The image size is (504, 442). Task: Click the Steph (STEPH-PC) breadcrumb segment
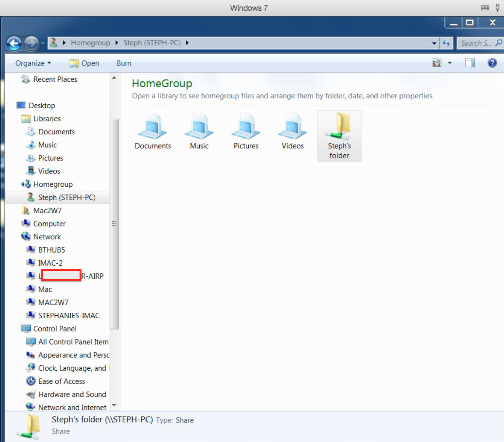152,43
